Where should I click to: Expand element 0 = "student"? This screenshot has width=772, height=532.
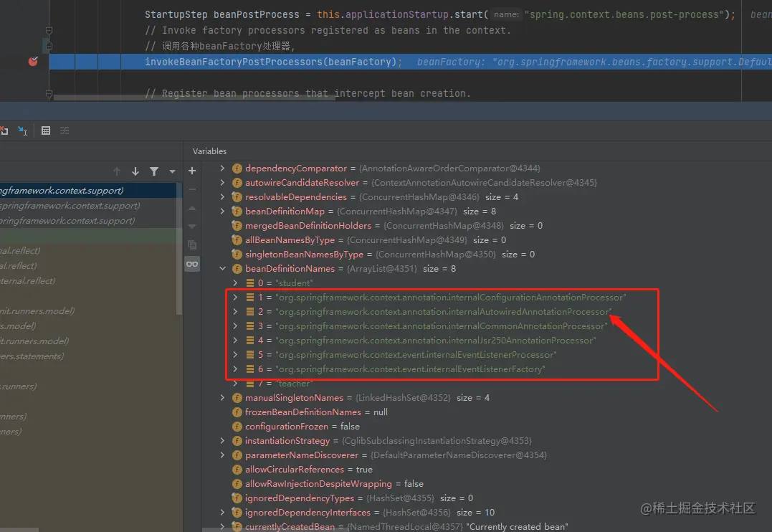point(235,283)
